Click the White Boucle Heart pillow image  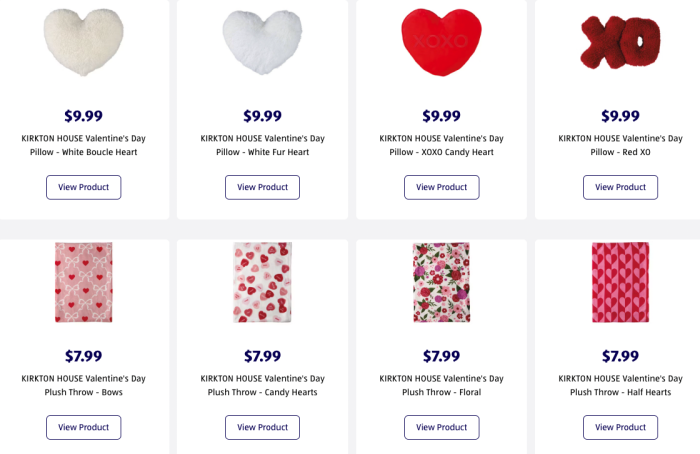[83, 41]
